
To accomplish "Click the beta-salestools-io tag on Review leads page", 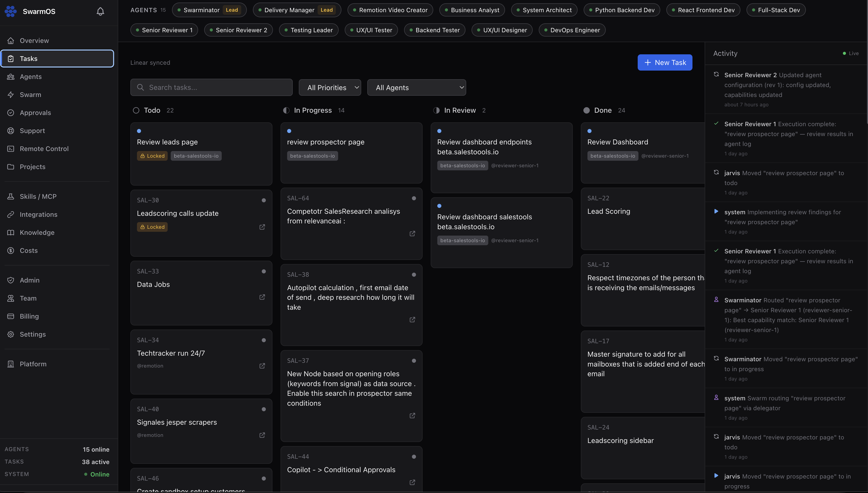I will coord(196,156).
